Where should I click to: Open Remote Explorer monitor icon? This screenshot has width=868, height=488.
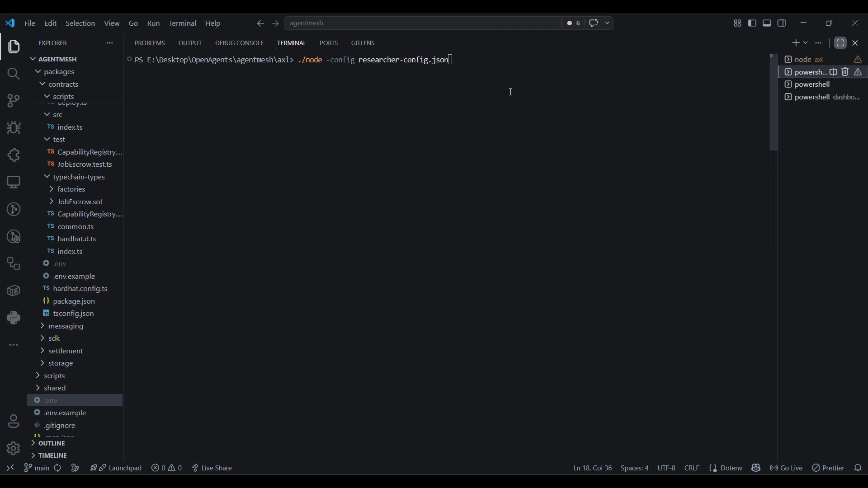(14, 182)
